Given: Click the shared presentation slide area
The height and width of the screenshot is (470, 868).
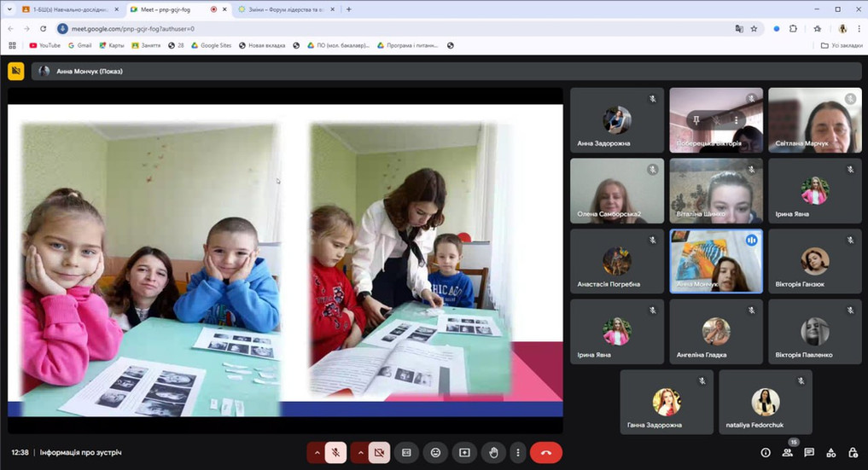Looking at the screenshot, I should pyautogui.click(x=285, y=260).
